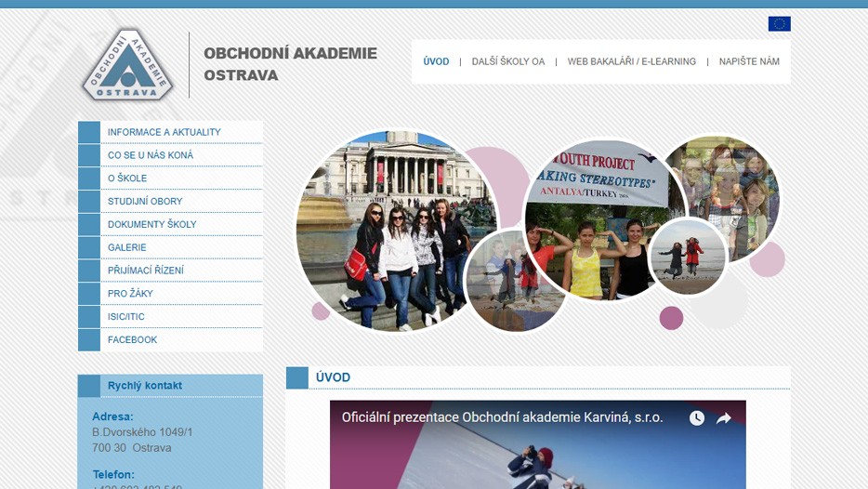Click the Rychlý kontakt heading

point(144,386)
